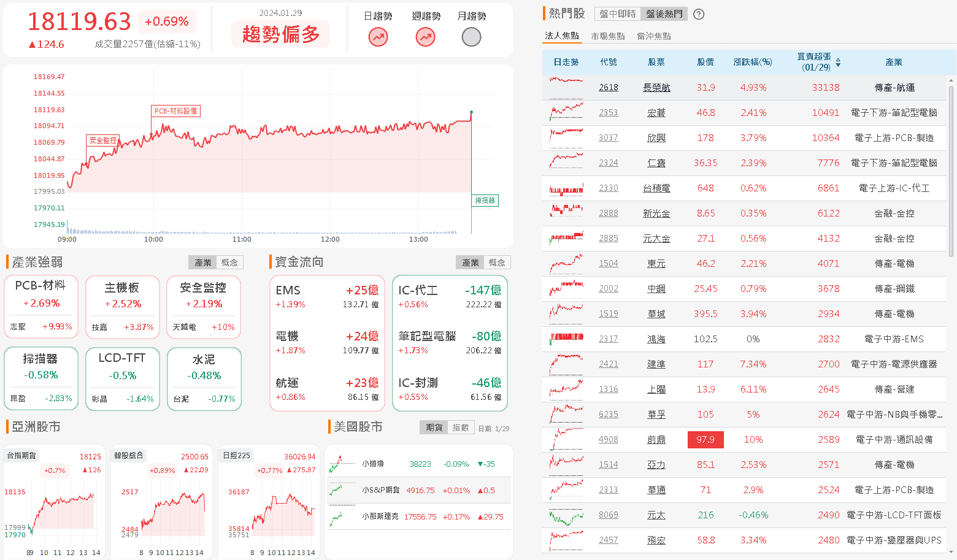Toggle fund flow to 概念 view
The width and height of the screenshot is (957, 560).
click(497, 263)
